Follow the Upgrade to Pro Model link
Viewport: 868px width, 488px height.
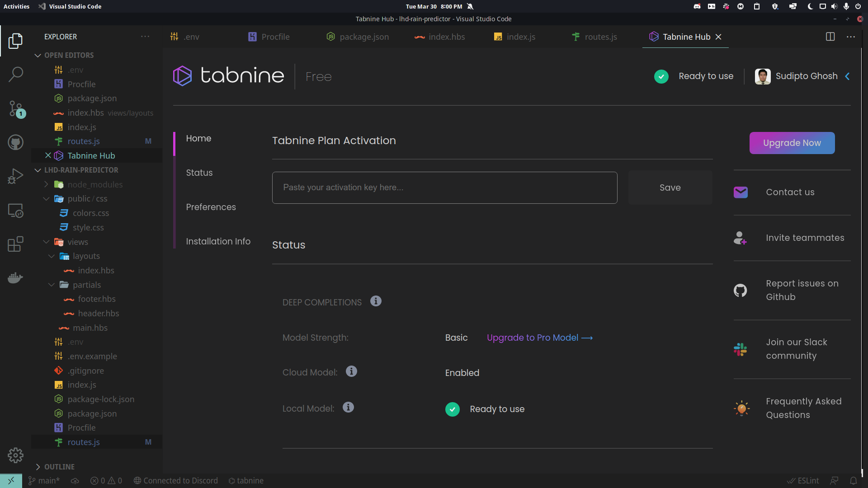pos(539,338)
